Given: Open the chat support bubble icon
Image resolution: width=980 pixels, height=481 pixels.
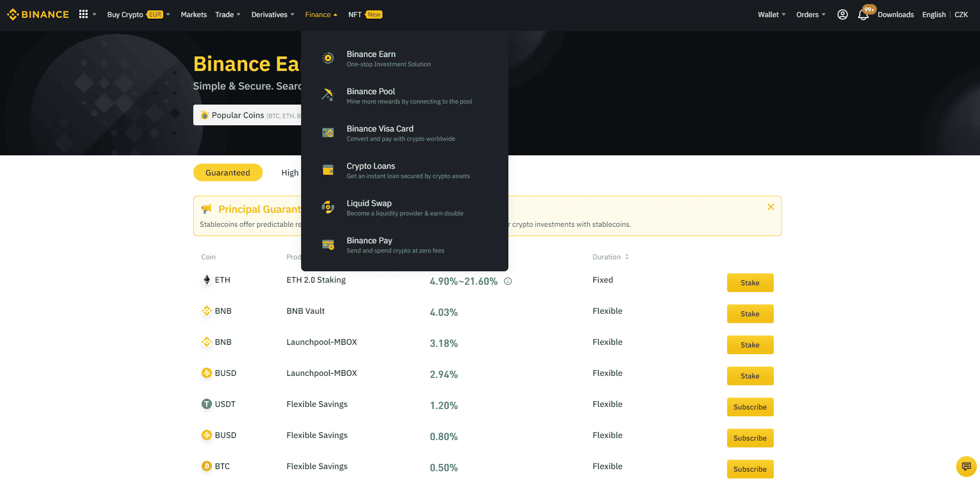Looking at the screenshot, I should tap(966, 466).
